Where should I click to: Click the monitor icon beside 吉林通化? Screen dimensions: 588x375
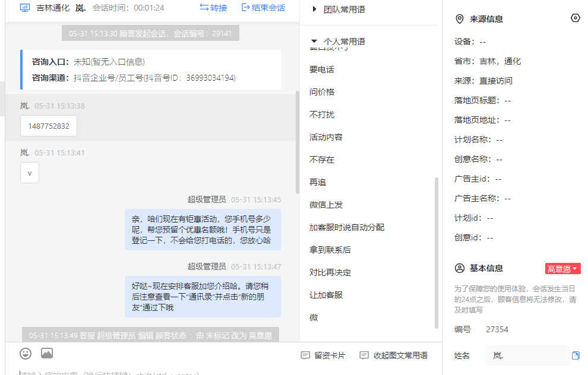[x=25, y=8]
